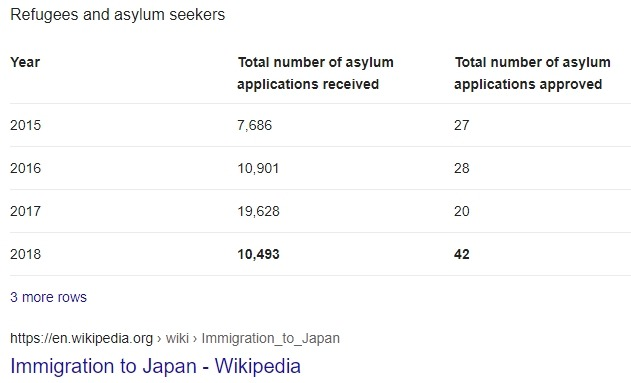The height and width of the screenshot is (383, 631).
Task: Click the 19,628 applications received value
Action: pos(258,211)
